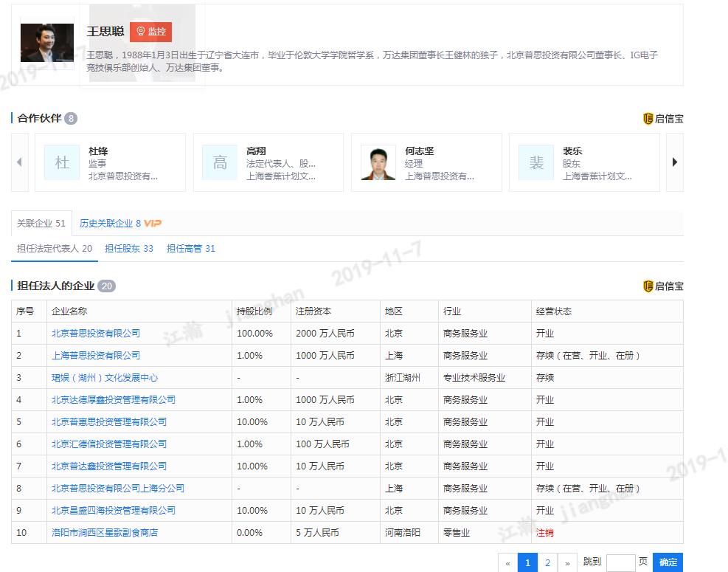Click the 裴 avatar icon for 裴乐
Viewport: 728px width, 572px height.
(536, 162)
